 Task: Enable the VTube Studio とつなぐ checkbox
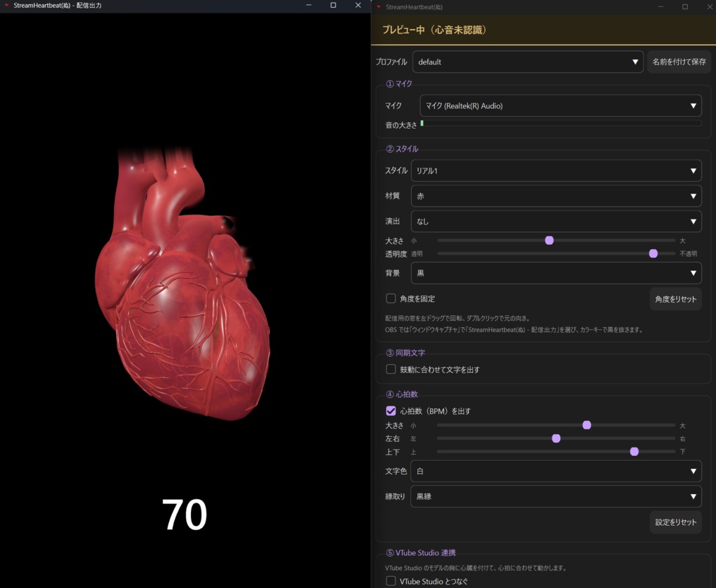coord(391,581)
